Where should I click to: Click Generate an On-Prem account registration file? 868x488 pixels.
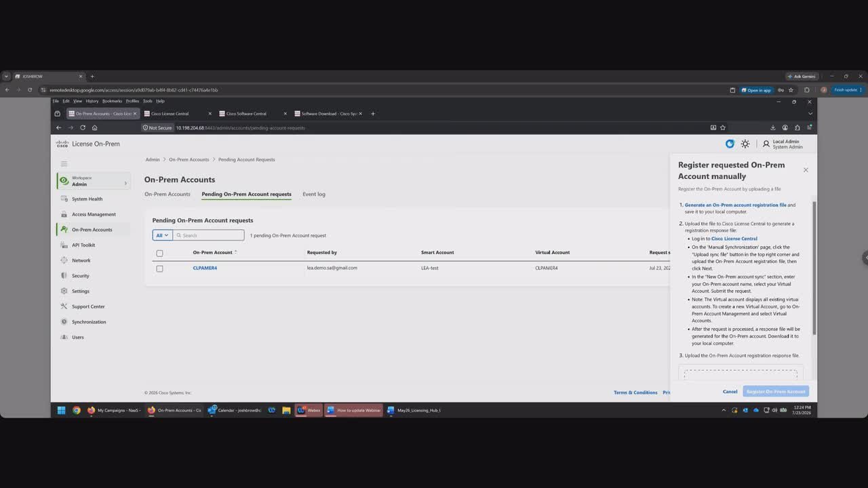pyautogui.click(x=736, y=205)
